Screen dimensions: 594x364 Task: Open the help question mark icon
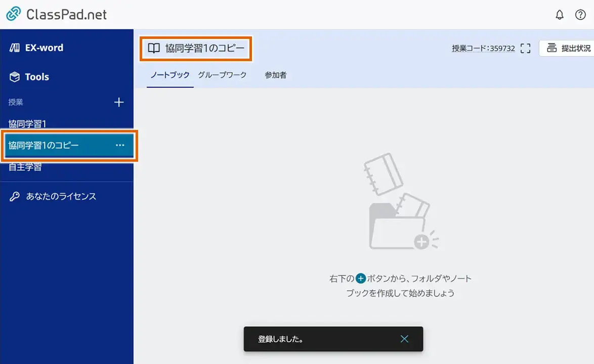580,15
